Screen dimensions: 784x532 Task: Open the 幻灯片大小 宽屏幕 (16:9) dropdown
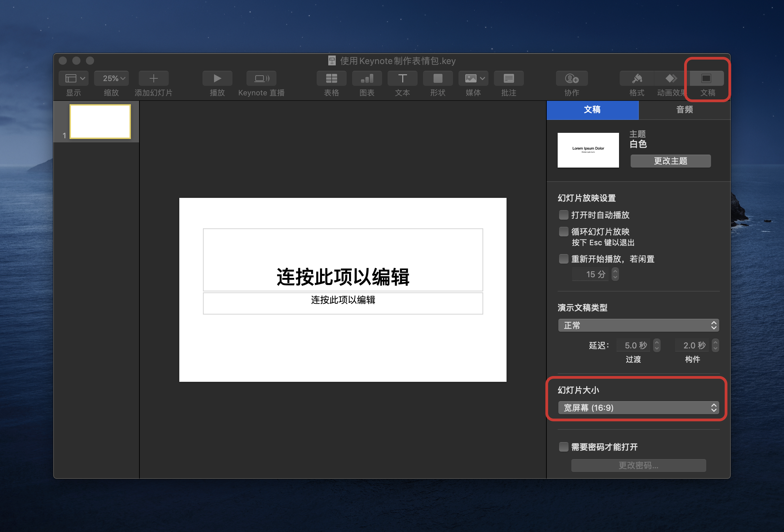(638, 408)
